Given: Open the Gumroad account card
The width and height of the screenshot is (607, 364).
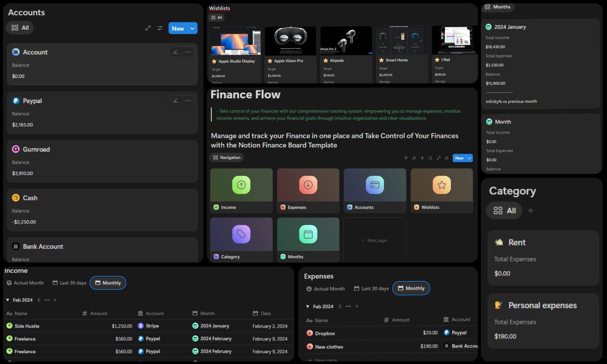Looking at the screenshot, I should (x=102, y=161).
